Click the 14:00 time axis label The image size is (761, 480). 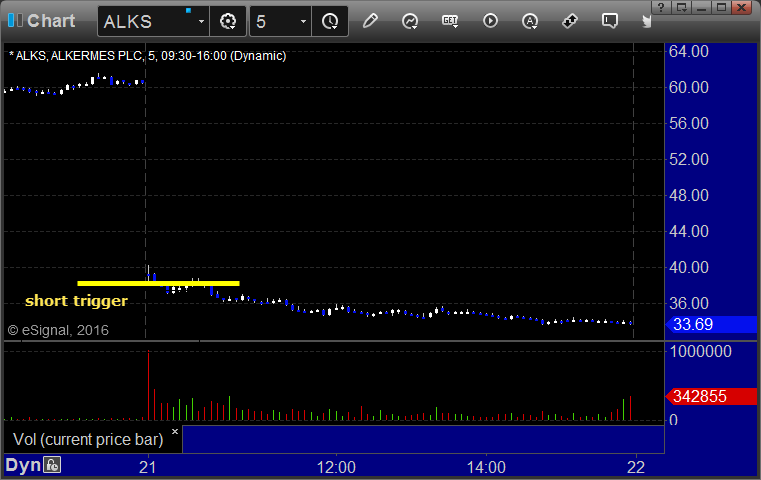pyautogui.click(x=486, y=467)
